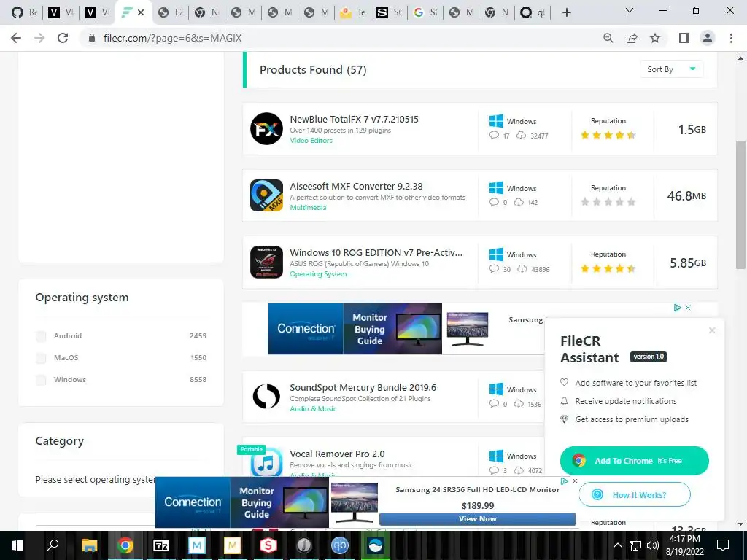The width and height of the screenshot is (747, 560).
Task: Expand the browser tab search chevron
Action: 630,10
